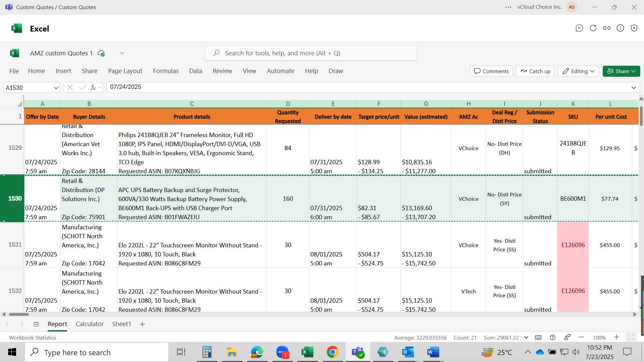The height and width of the screenshot is (362, 644).
Task: Click the reload tab icon
Action: click(x=593, y=28)
